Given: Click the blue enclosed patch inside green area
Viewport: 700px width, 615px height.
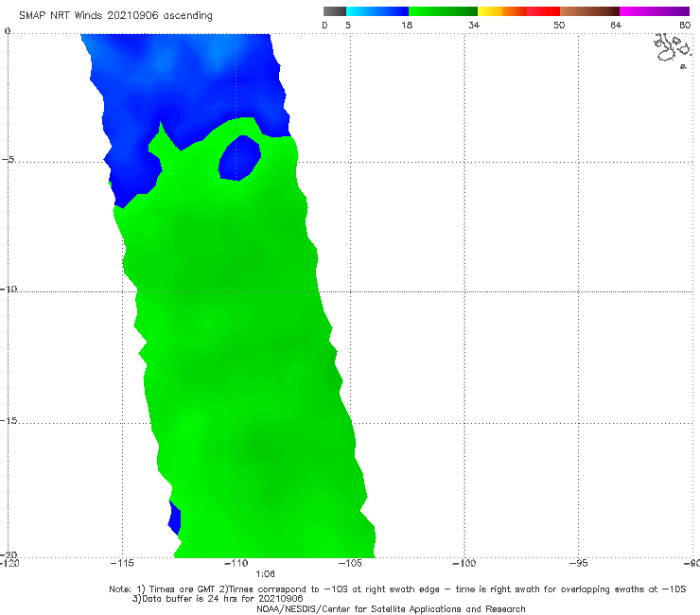Looking at the screenshot, I should pos(239,158).
